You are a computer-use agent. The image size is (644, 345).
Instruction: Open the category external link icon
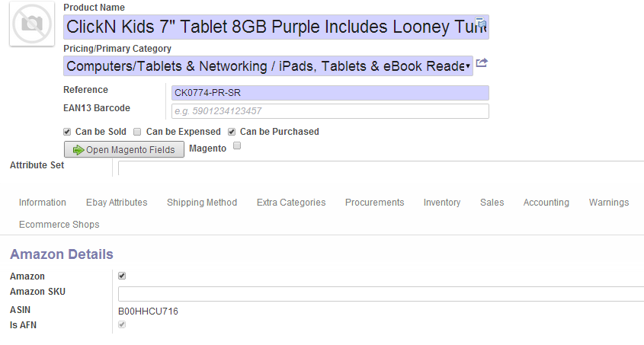[482, 62]
